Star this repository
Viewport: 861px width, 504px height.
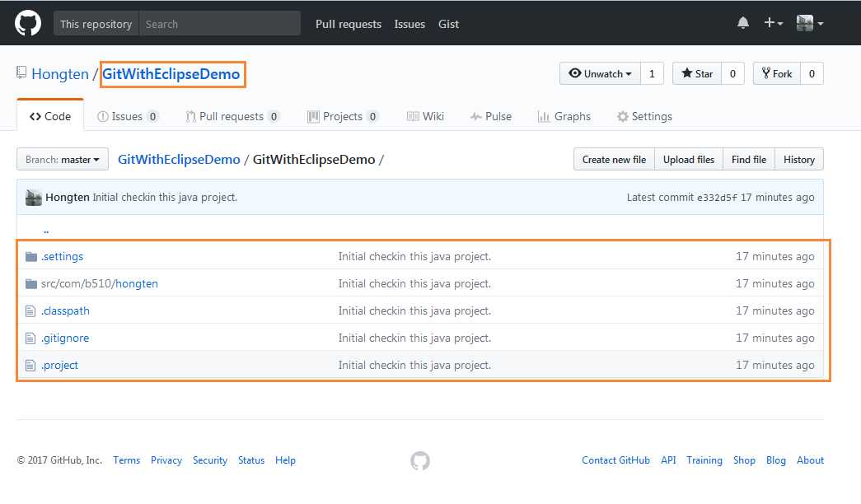point(697,73)
